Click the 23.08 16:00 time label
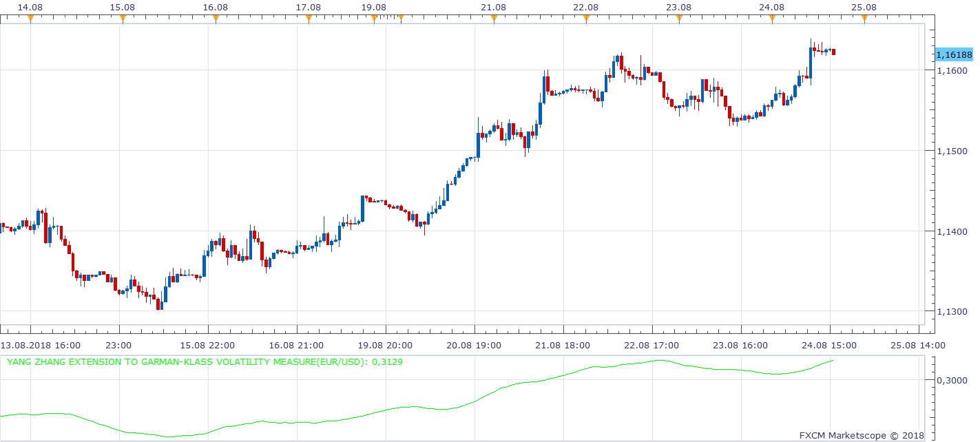Viewport: 980px width, 442px height. pyautogui.click(x=741, y=345)
